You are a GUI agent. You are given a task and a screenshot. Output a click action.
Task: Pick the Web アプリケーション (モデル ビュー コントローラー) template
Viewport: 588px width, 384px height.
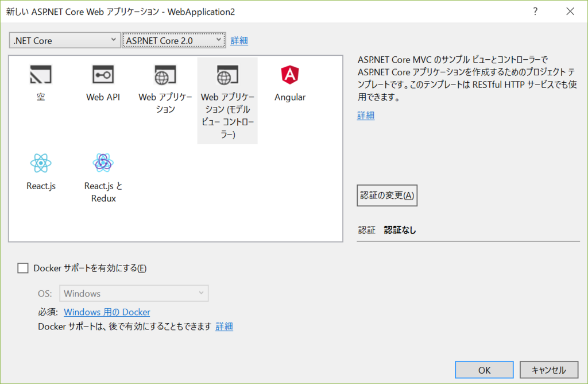(227, 100)
